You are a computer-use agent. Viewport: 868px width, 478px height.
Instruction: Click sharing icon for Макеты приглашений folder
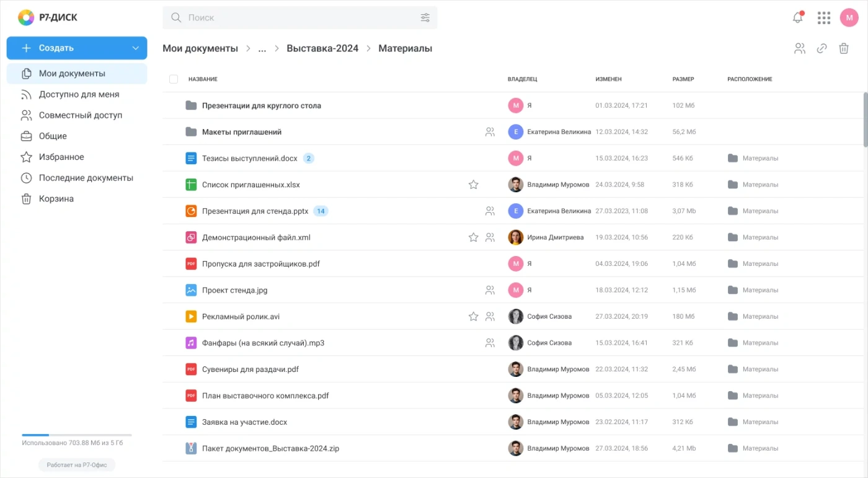(490, 132)
